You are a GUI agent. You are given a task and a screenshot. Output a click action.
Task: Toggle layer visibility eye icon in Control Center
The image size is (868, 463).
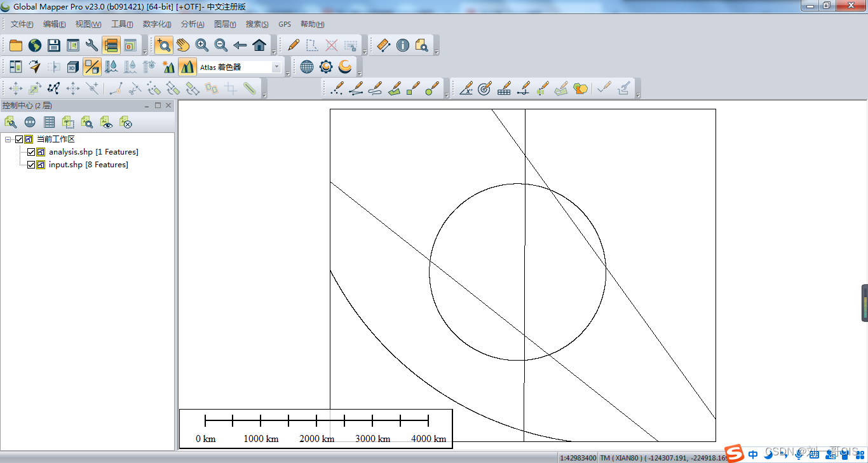[106, 122]
